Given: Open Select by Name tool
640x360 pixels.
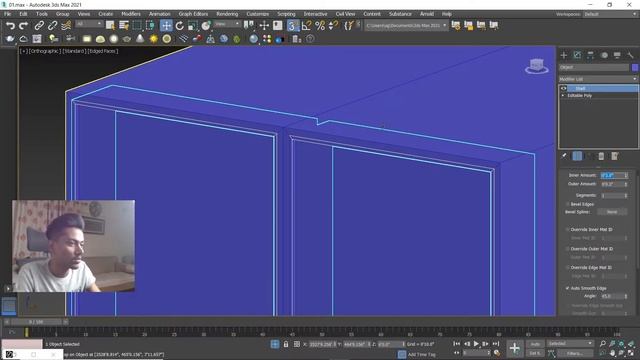Looking at the screenshot, I should (124, 26).
